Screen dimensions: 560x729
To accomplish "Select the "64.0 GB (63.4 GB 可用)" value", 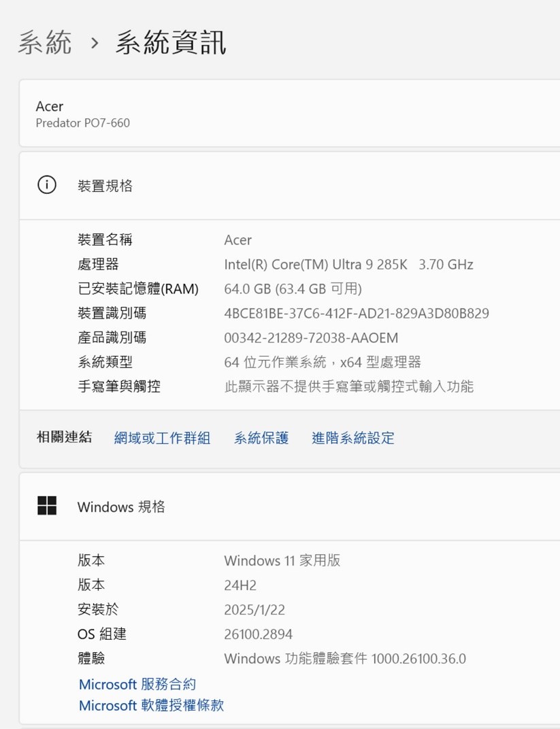I will [293, 289].
